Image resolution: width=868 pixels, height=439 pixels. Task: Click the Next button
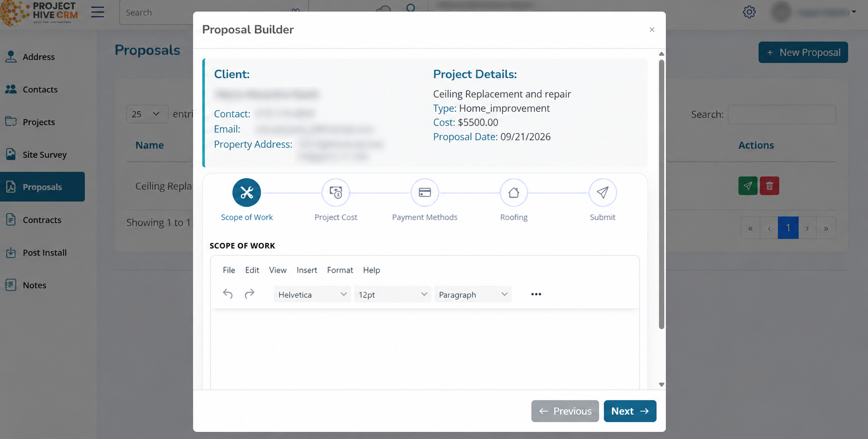(x=630, y=411)
